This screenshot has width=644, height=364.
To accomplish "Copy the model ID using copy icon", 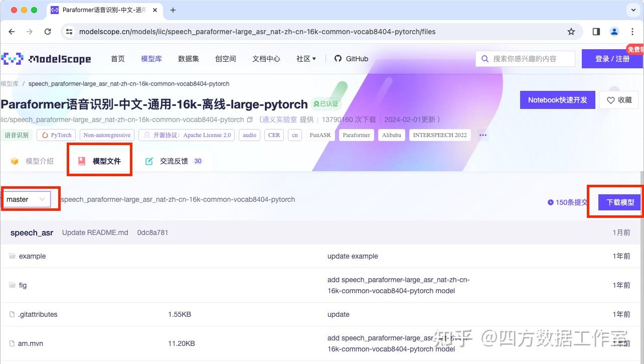I will 251,119.
